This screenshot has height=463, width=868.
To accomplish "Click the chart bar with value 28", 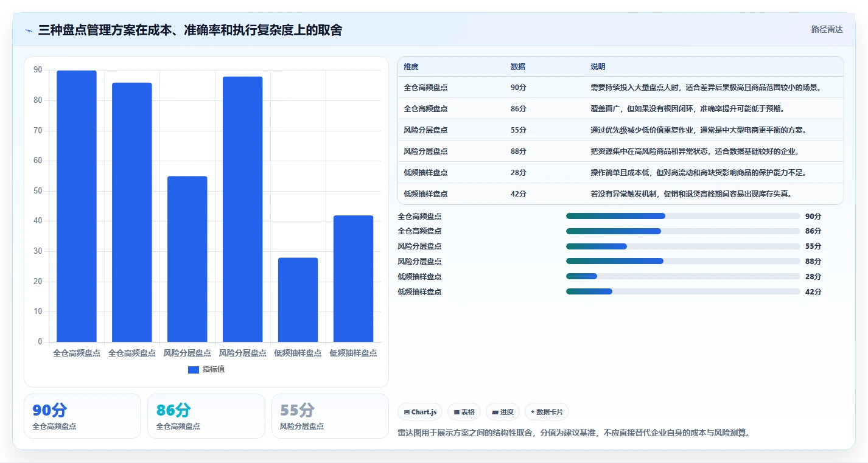I will 298,300.
